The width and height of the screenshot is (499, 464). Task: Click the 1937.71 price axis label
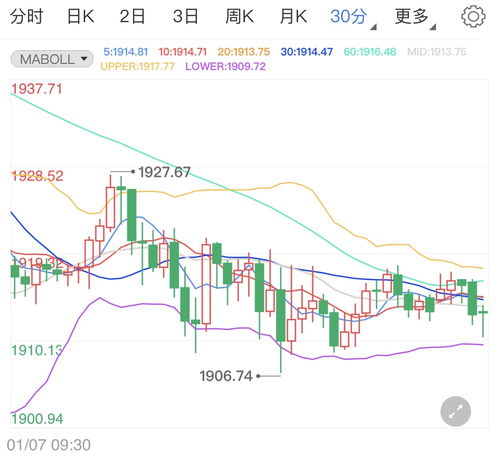click(37, 89)
